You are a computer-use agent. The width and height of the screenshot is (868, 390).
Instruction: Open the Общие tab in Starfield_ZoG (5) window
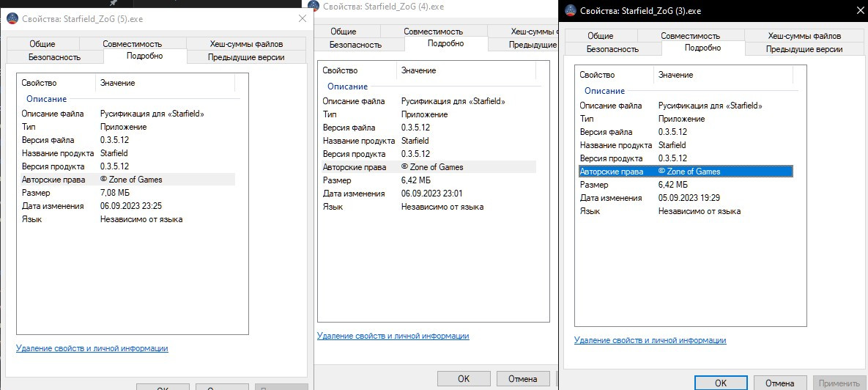(42, 44)
